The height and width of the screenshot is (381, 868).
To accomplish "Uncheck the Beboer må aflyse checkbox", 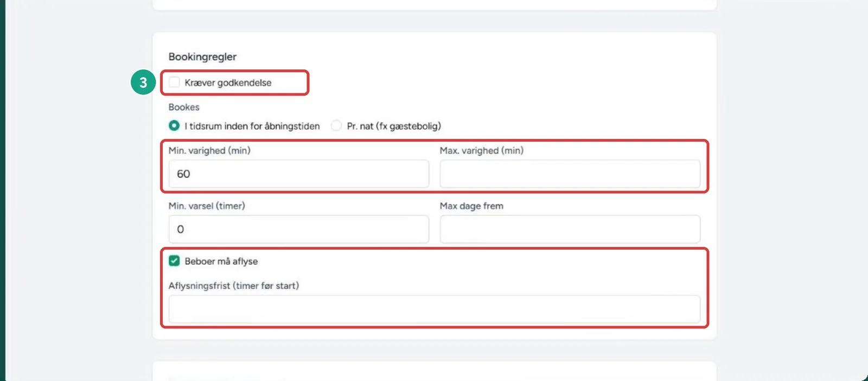I will [x=174, y=261].
